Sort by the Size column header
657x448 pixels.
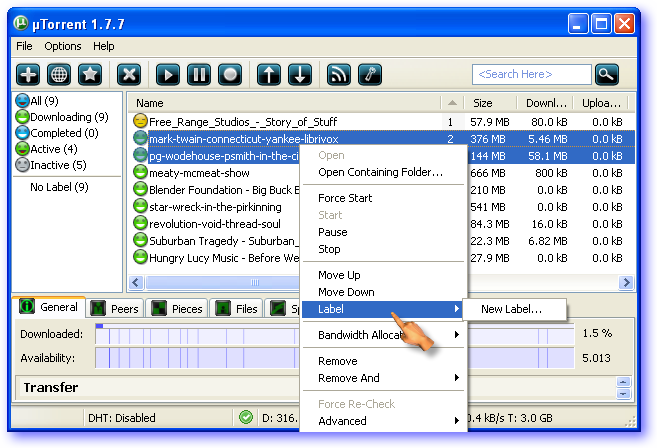(489, 103)
